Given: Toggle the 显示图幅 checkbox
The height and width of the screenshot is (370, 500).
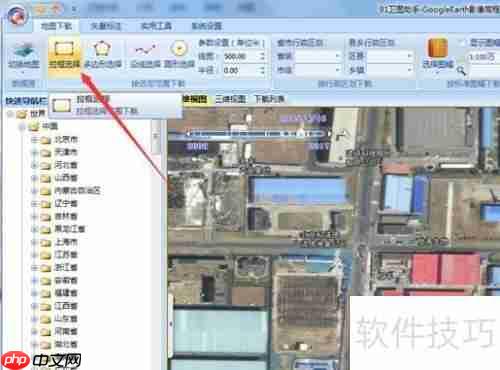Looking at the screenshot, I should tap(462, 43).
